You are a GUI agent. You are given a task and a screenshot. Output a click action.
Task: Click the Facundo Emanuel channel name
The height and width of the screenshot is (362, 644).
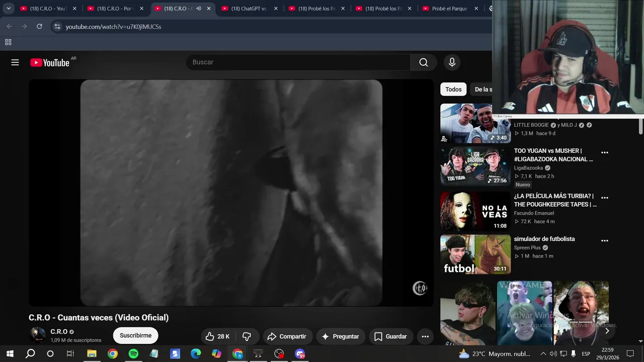click(534, 213)
